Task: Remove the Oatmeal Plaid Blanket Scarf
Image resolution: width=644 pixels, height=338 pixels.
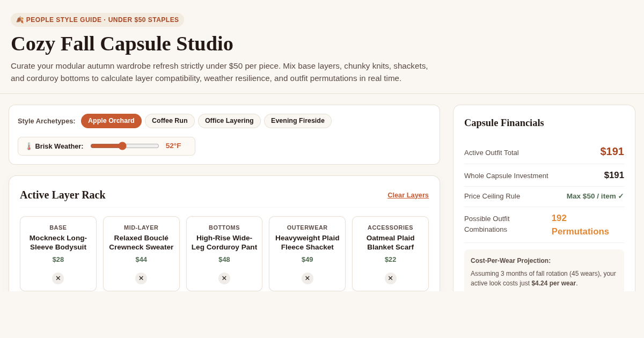Action: 391,278
